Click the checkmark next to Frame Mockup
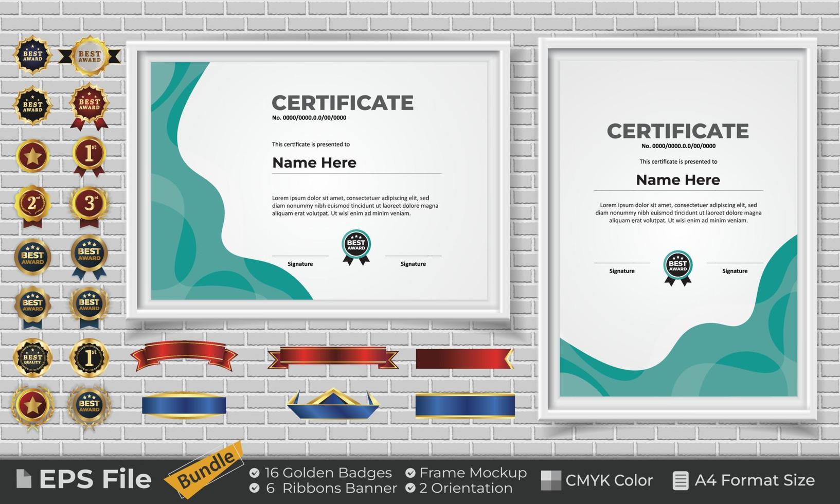 coord(410,473)
